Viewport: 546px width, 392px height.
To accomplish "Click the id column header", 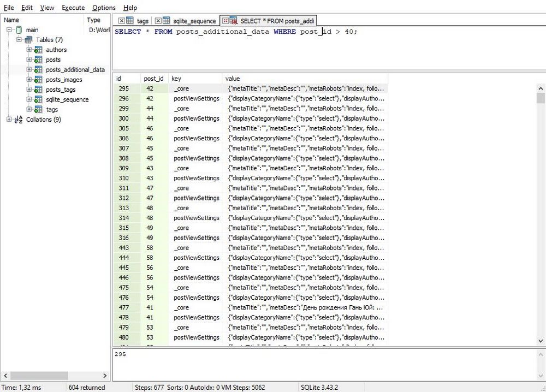I will pyautogui.click(x=127, y=79).
